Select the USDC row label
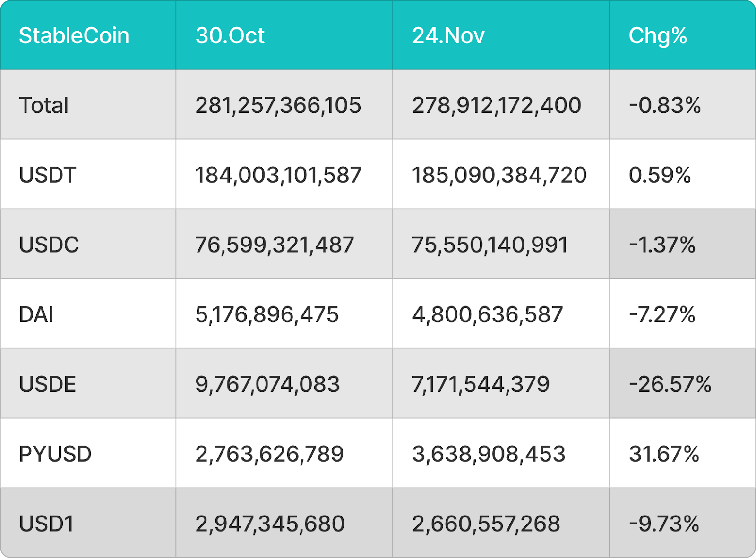 pos(49,245)
